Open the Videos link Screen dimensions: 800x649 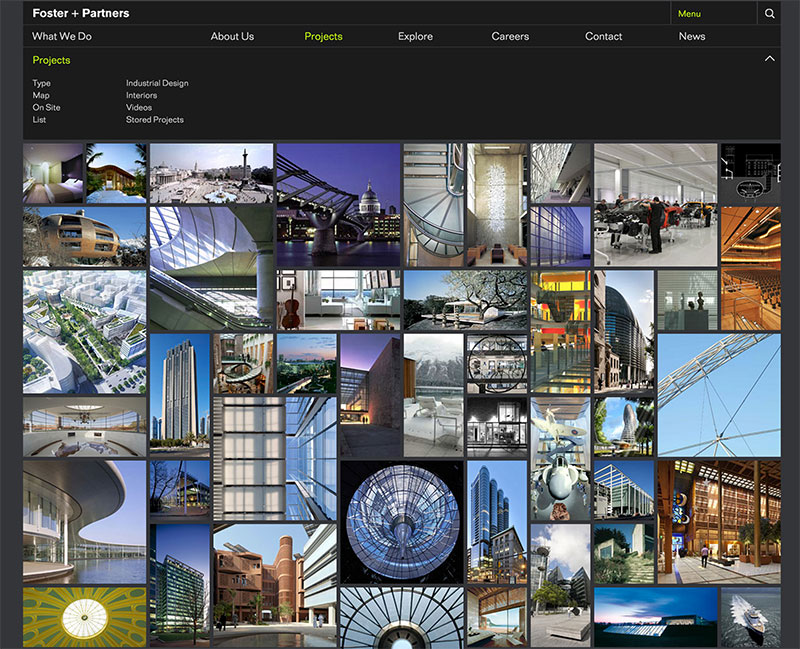[x=139, y=108]
